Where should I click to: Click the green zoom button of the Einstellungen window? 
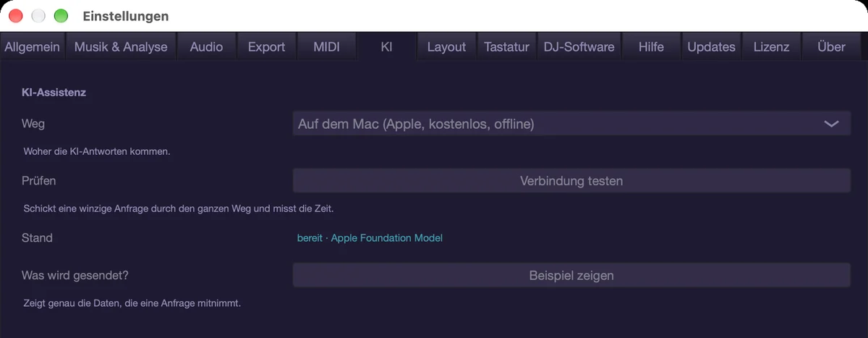(x=61, y=16)
